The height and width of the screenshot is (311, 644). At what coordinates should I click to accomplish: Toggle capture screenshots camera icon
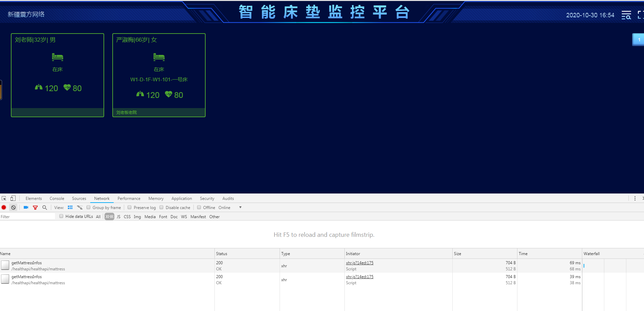pos(26,207)
